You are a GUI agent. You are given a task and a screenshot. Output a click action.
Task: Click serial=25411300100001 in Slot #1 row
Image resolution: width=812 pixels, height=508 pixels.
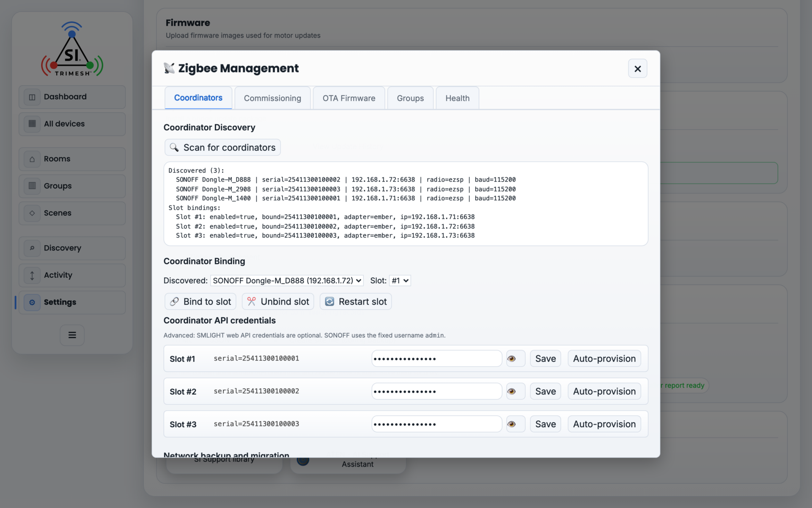[x=256, y=359]
